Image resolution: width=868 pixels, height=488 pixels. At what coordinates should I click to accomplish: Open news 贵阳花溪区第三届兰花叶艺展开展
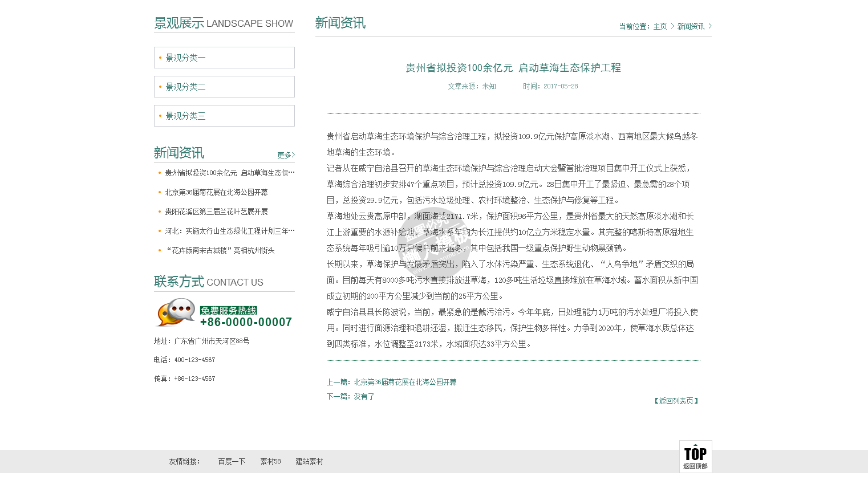[216, 212]
